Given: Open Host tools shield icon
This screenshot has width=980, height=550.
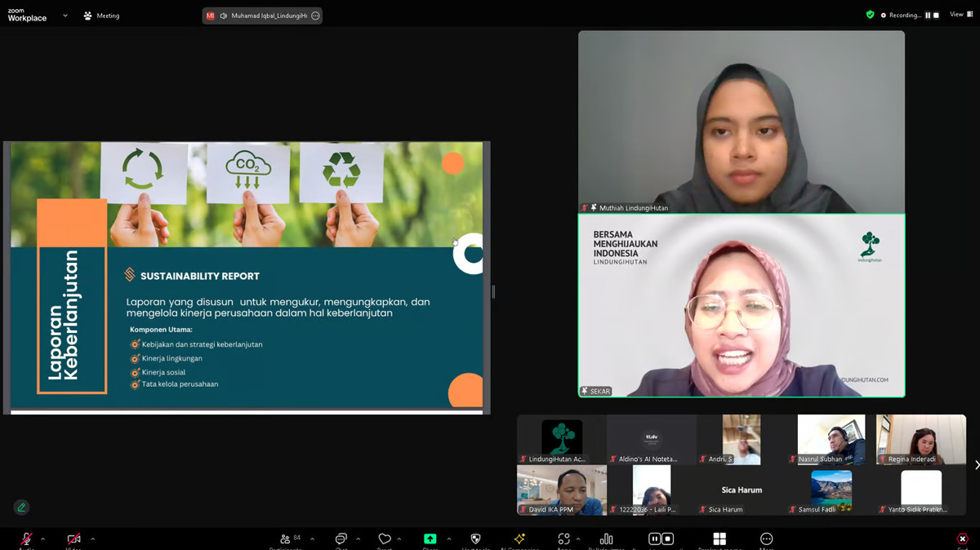Looking at the screenshot, I should pyautogui.click(x=476, y=539).
